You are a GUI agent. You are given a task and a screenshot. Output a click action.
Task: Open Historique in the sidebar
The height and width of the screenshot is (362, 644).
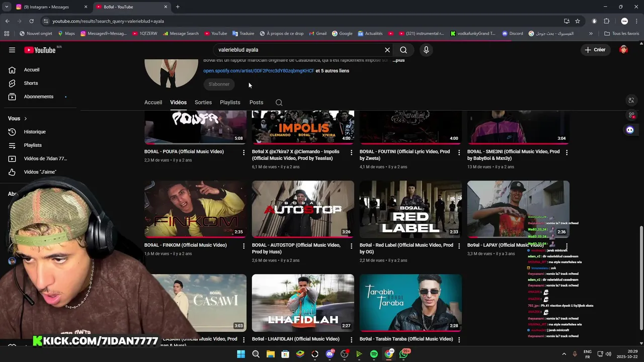tap(35, 132)
